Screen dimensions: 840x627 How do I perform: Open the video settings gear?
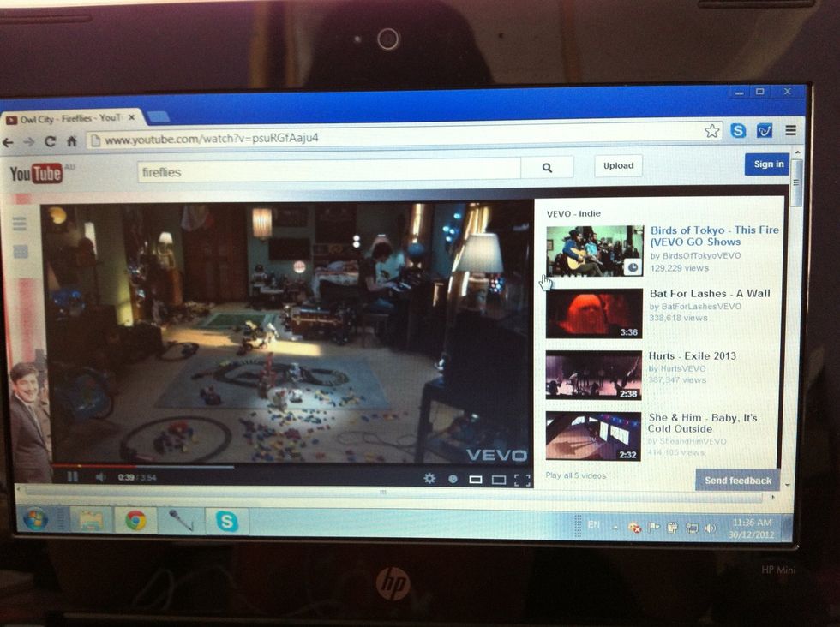(429, 478)
